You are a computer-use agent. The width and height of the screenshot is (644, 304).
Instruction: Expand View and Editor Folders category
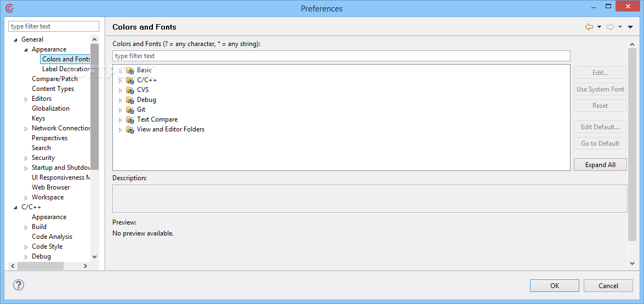(x=121, y=130)
